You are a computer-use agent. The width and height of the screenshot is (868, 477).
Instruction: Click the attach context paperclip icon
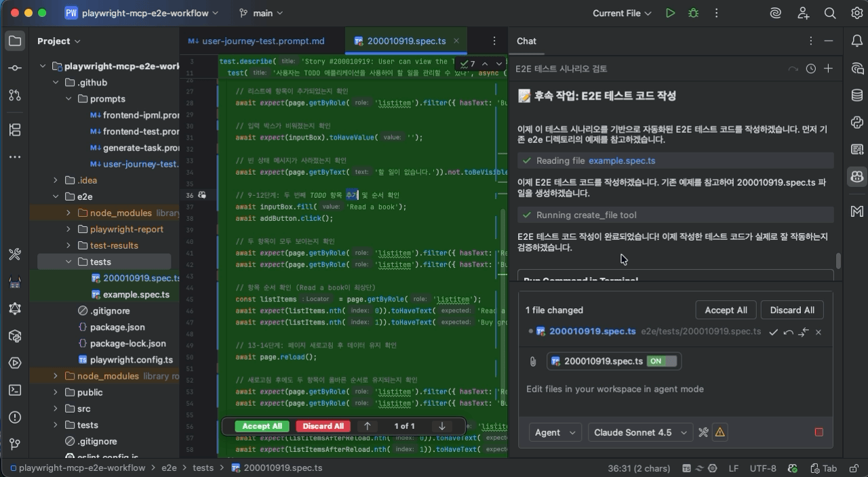[x=533, y=361]
